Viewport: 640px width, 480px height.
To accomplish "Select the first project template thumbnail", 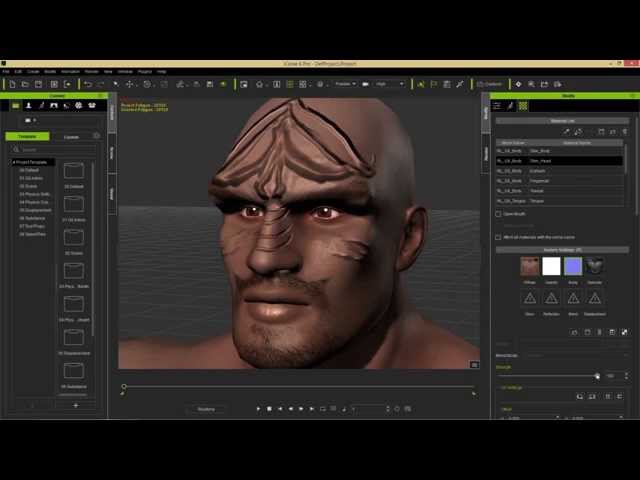I will [x=74, y=171].
